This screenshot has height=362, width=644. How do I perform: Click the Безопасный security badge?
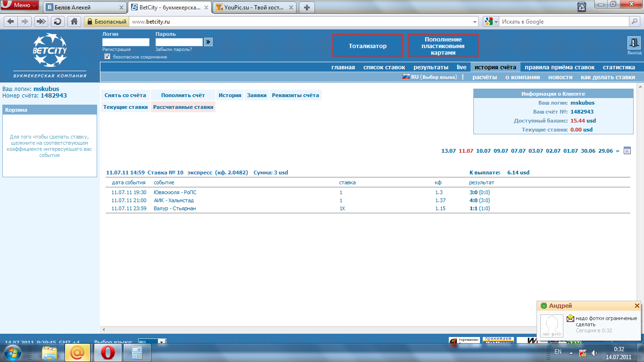coord(106,22)
